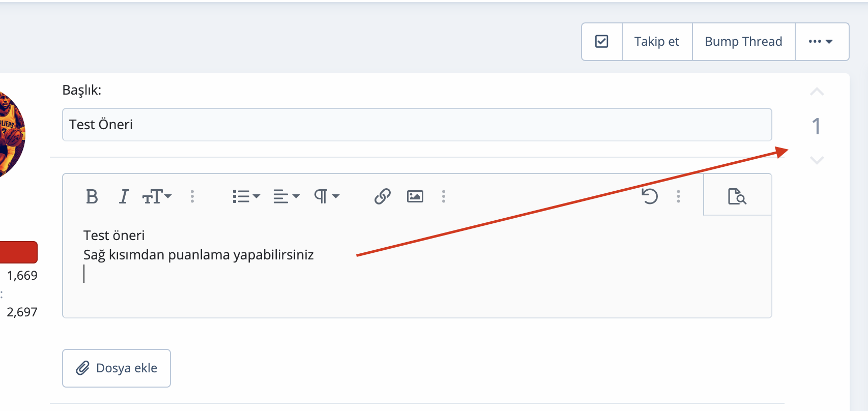Click the 2,697 user stat value
Image resolution: width=868 pixels, height=411 pixels.
[x=22, y=312]
